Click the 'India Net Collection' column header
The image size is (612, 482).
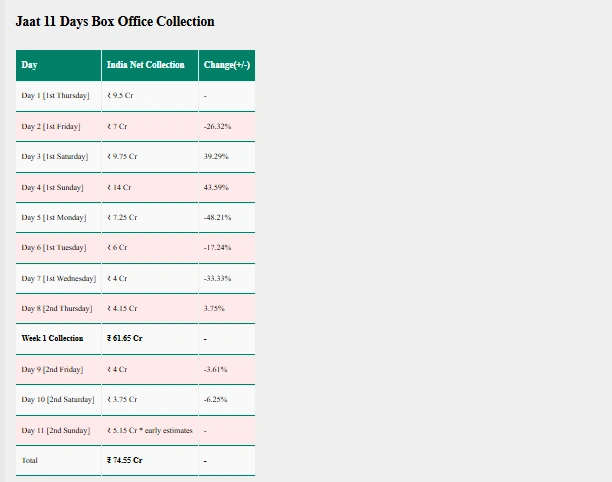click(x=150, y=65)
